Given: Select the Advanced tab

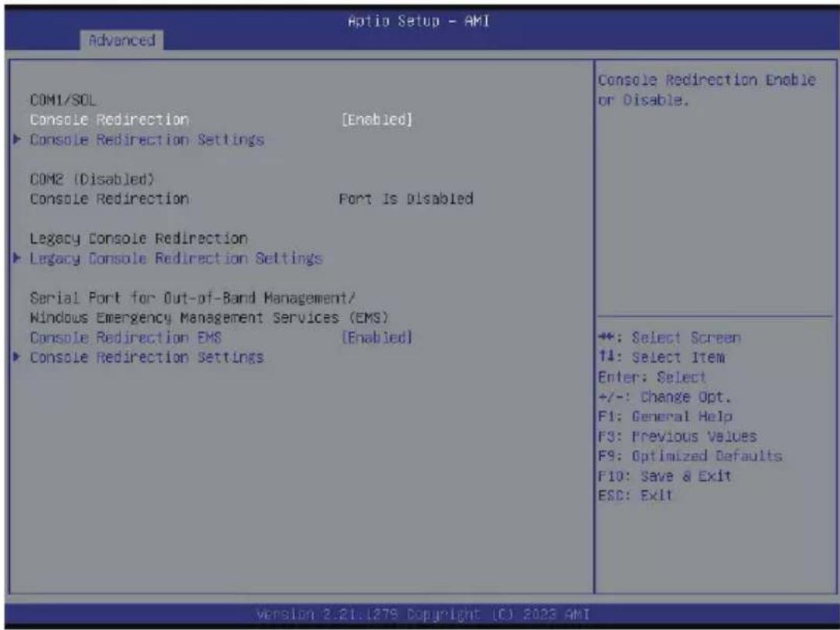Looking at the screenshot, I should click(121, 40).
